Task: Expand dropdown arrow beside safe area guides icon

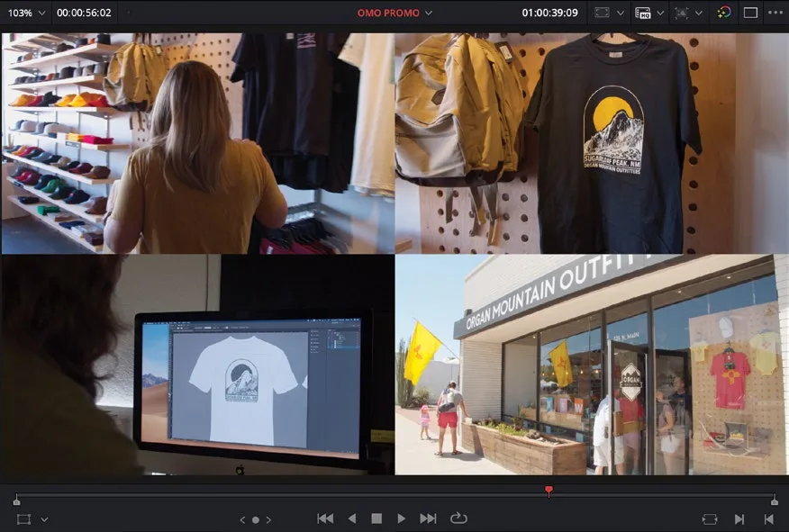Action: [621, 14]
